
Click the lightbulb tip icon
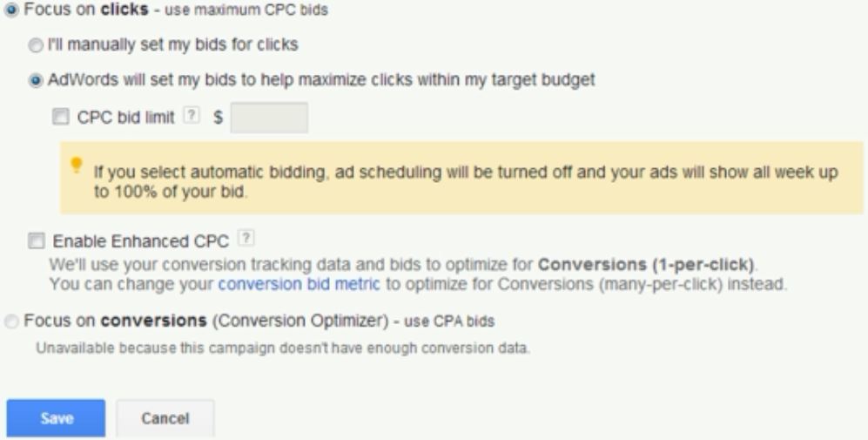[x=77, y=165]
